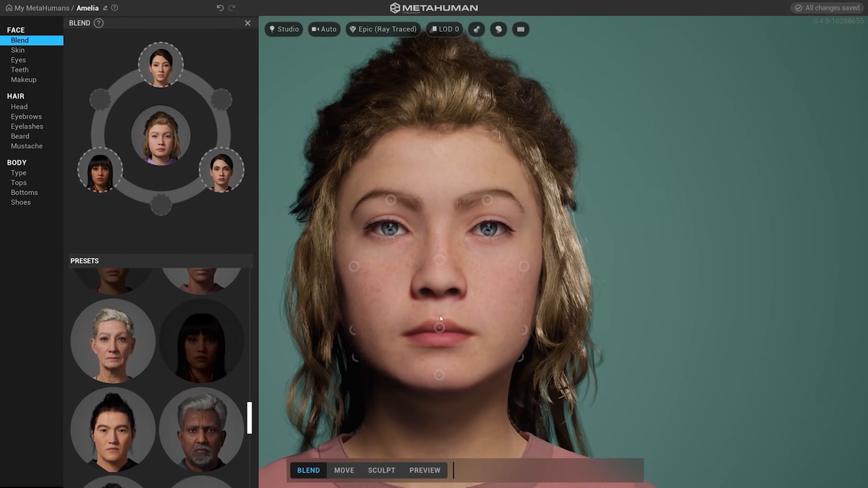Click the pencil icon to rename Amelia
868x488 pixels.
pyautogui.click(x=106, y=8)
